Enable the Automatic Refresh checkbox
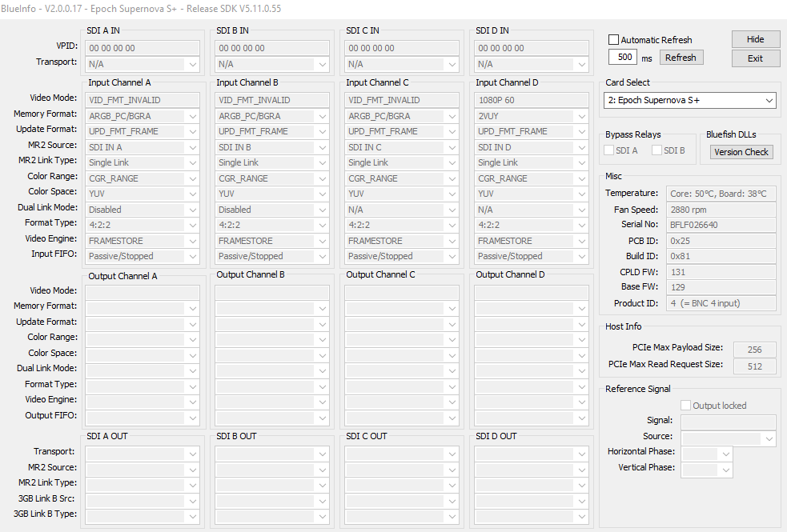The image size is (787, 532). pos(614,40)
